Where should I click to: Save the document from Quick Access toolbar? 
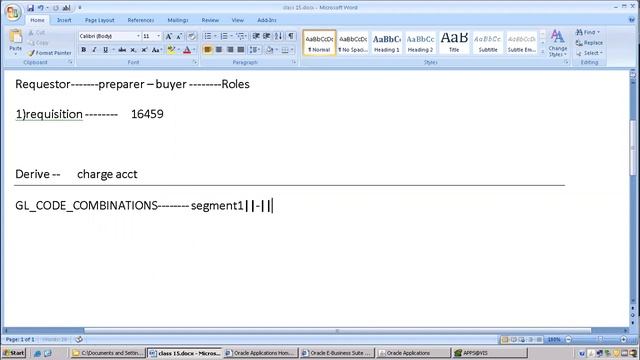[31, 8]
